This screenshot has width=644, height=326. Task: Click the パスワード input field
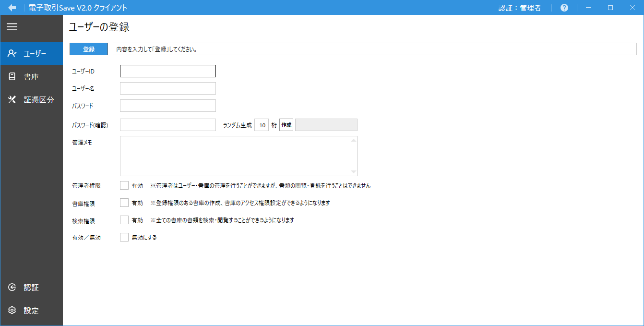coord(167,105)
